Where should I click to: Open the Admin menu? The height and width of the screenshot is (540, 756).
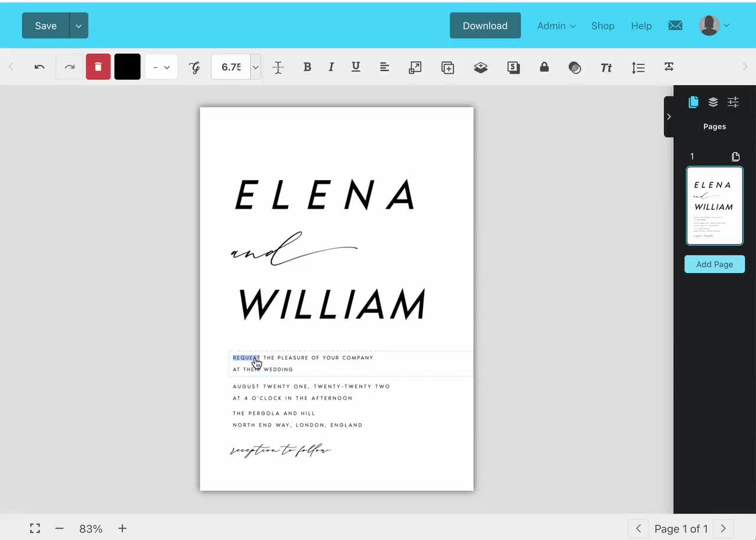pyautogui.click(x=556, y=25)
